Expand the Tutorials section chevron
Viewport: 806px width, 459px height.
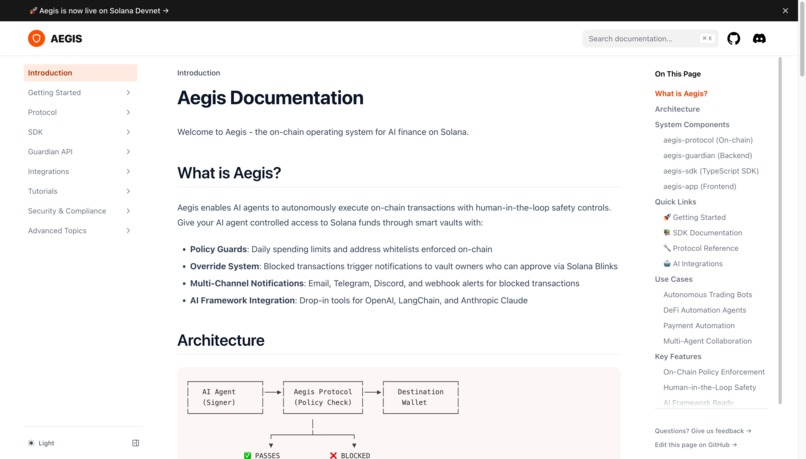click(128, 191)
